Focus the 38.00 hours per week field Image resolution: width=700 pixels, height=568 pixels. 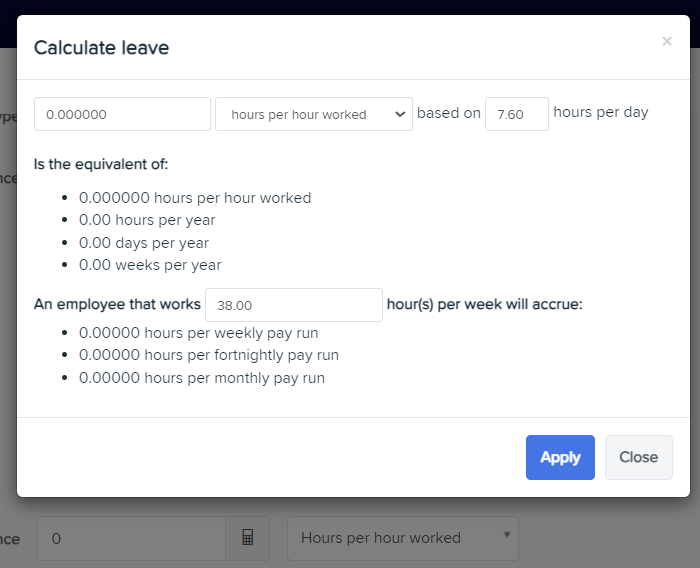click(x=294, y=305)
